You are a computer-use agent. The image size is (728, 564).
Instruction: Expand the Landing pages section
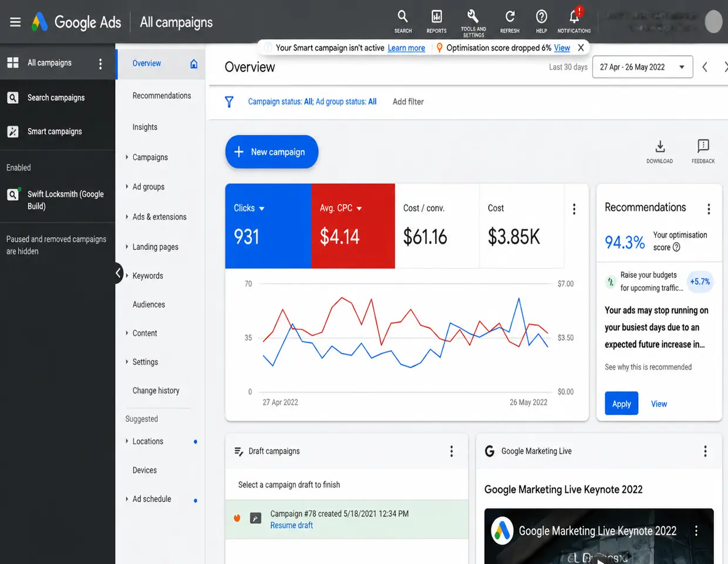pyautogui.click(x=127, y=247)
